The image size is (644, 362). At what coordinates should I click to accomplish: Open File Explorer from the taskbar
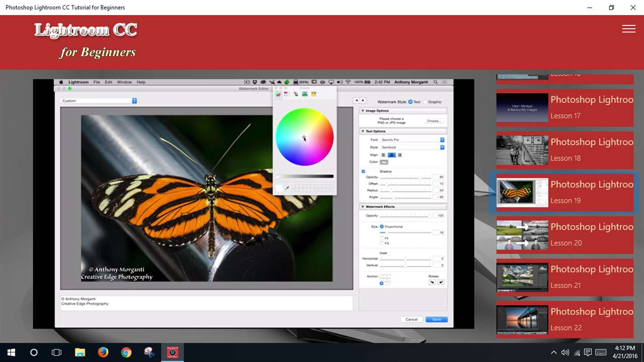(x=80, y=353)
